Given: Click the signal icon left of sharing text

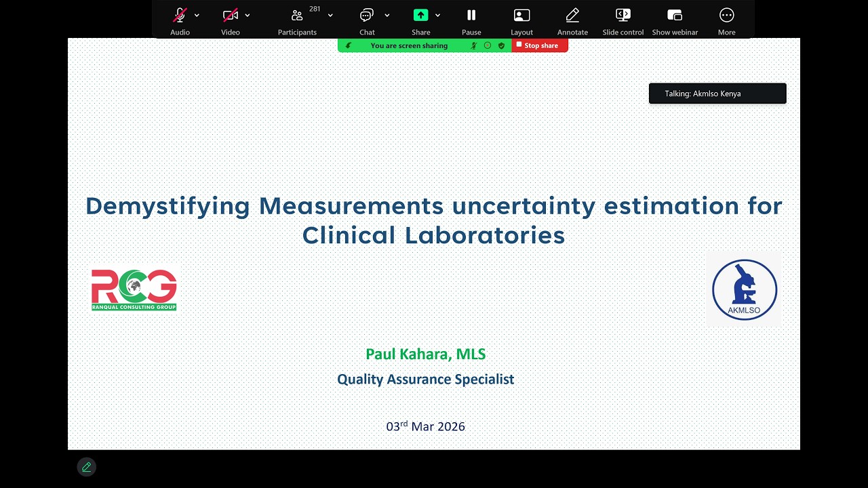Looking at the screenshot, I should pos(349,45).
